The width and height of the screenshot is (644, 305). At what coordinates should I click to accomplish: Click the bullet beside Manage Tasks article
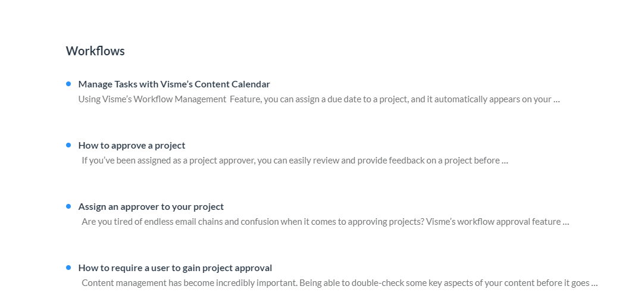(68, 84)
